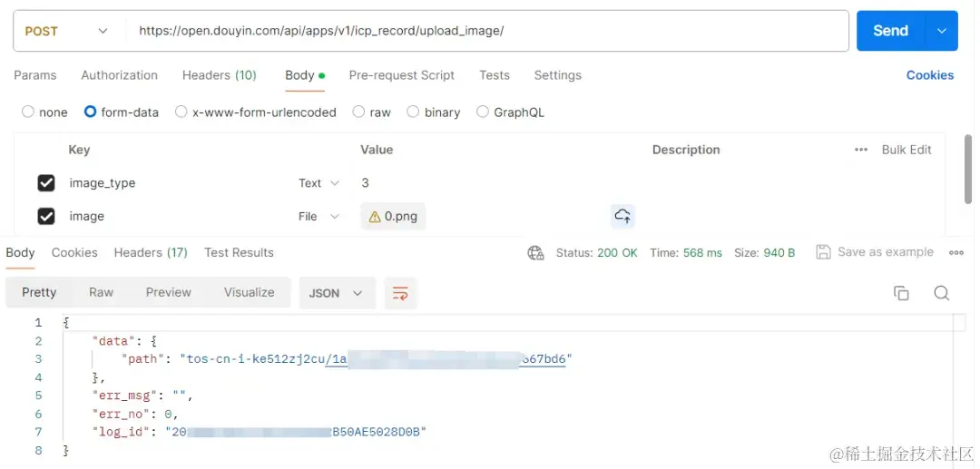
Task: Click the Description column header
Action: coord(686,150)
